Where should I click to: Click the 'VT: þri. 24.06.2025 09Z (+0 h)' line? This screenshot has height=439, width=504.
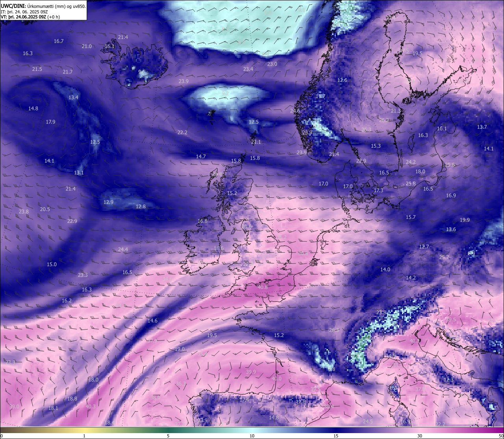(x=30, y=17)
